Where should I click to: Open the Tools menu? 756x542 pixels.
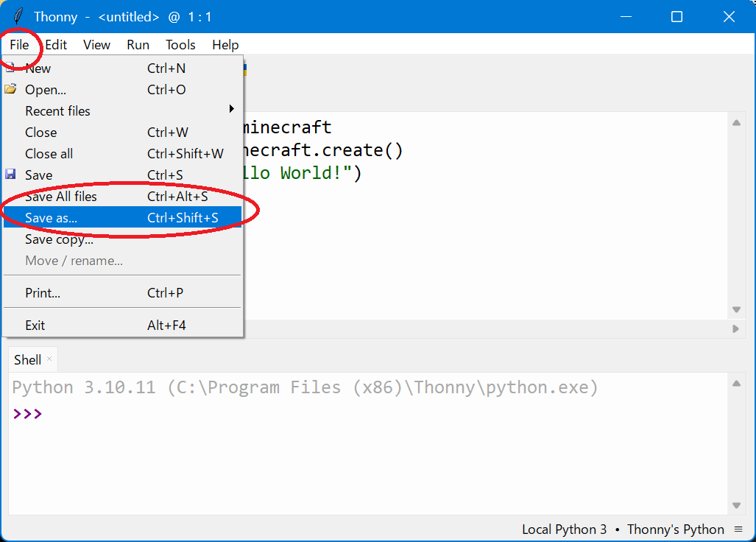[181, 45]
